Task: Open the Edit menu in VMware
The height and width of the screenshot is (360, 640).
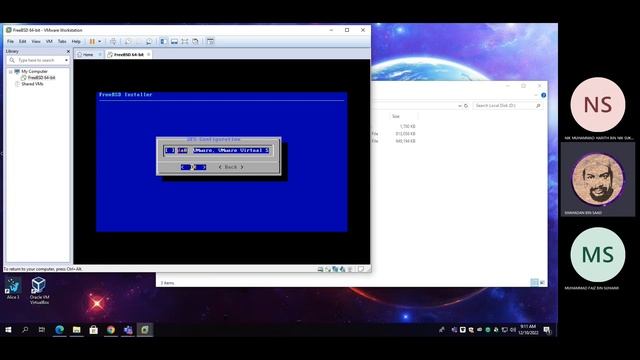Action: point(22,41)
